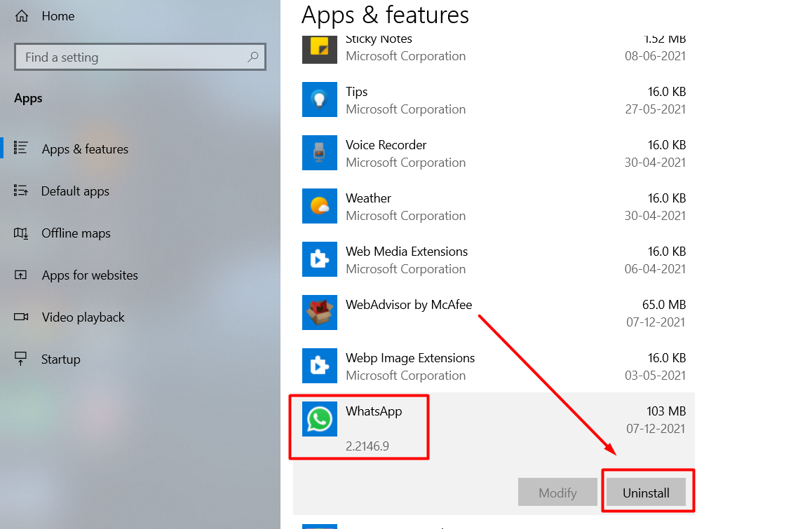
Task: Select the Tips app name
Action: pos(357,92)
